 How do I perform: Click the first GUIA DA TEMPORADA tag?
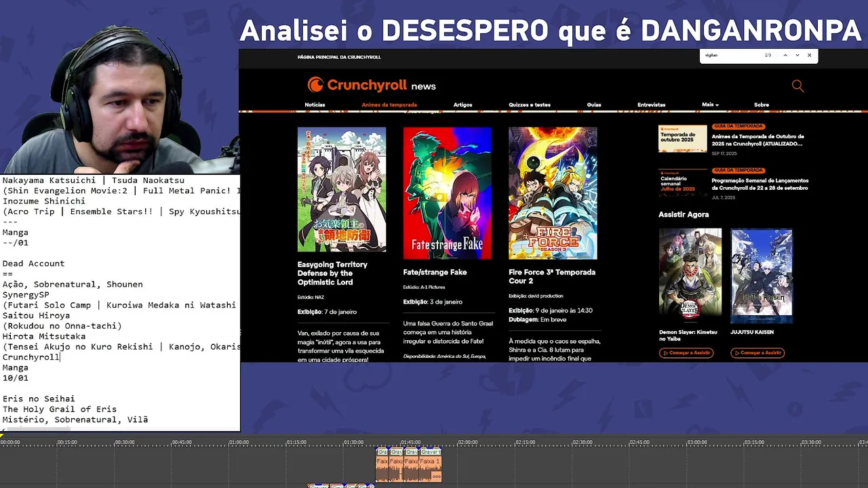pos(738,126)
